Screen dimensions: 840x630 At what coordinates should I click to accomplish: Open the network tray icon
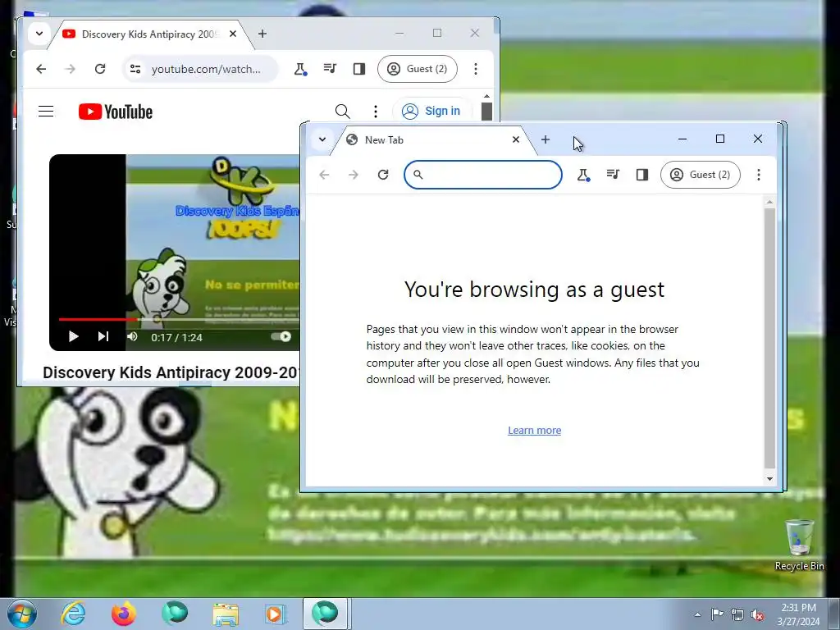(737, 614)
